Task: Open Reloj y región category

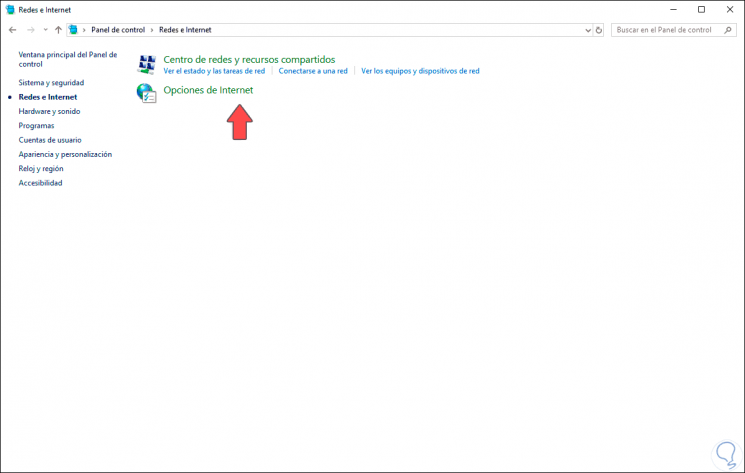Action: (40, 168)
